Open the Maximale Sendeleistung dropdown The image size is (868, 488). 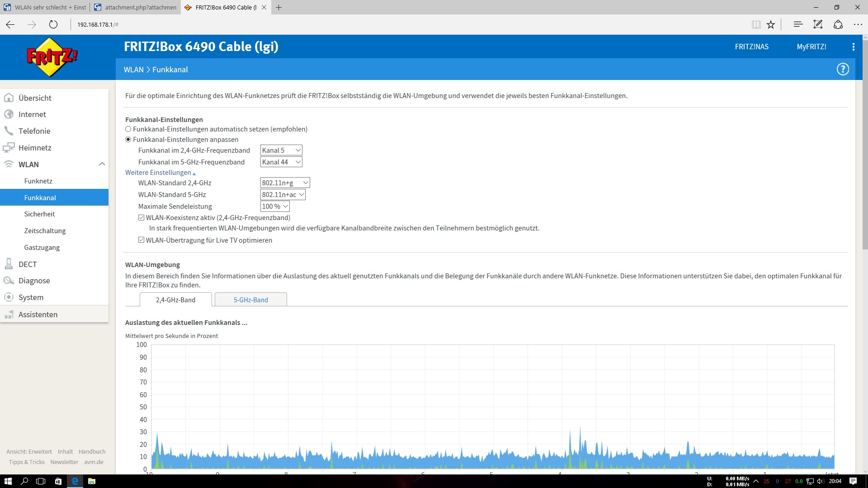(275, 206)
